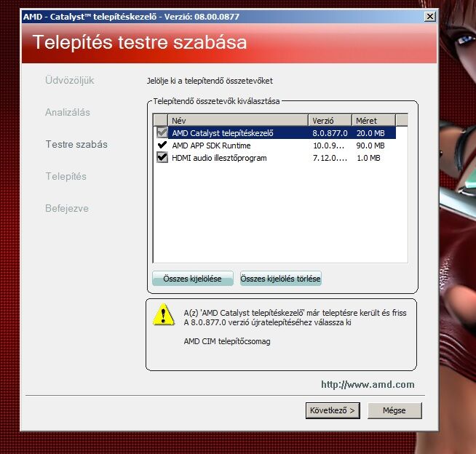This screenshot has width=476, height=454.
Task: Click Összes kijelölés törlése button
Action: click(280, 278)
